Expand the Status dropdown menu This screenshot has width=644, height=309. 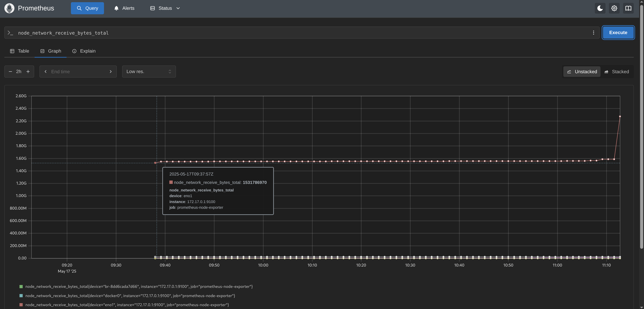tap(165, 8)
